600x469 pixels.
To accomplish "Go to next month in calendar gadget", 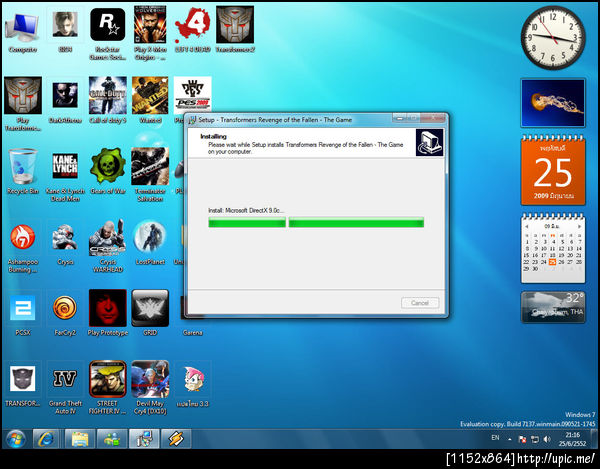I will pyautogui.click(x=579, y=226).
